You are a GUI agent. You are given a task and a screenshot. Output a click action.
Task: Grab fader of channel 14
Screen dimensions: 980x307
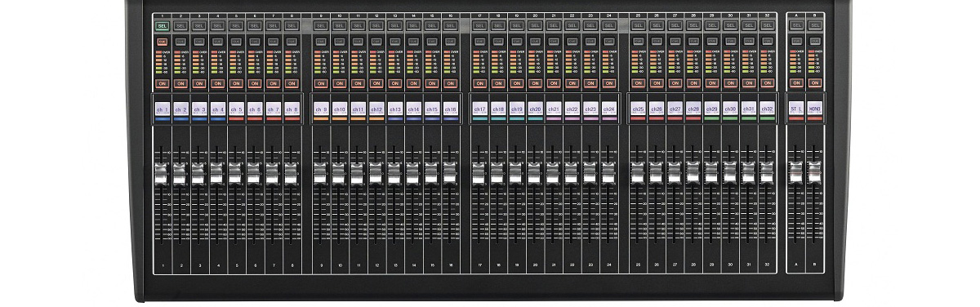coord(412,171)
